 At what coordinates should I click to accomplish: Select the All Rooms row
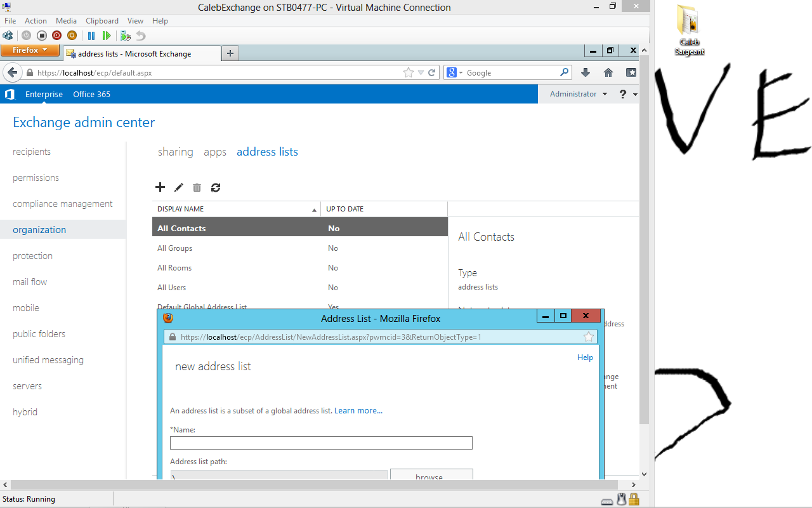(300, 268)
